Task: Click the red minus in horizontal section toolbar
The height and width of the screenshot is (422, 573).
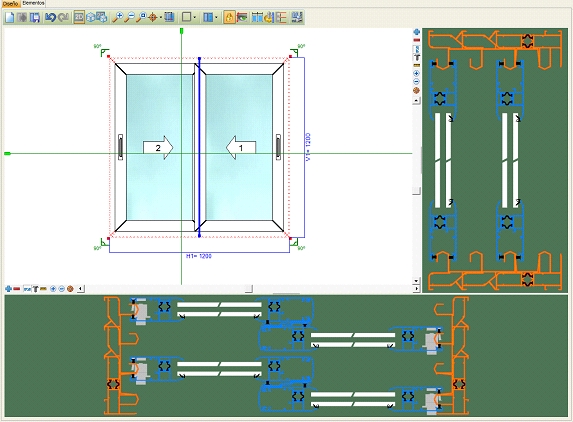Action: (16, 289)
